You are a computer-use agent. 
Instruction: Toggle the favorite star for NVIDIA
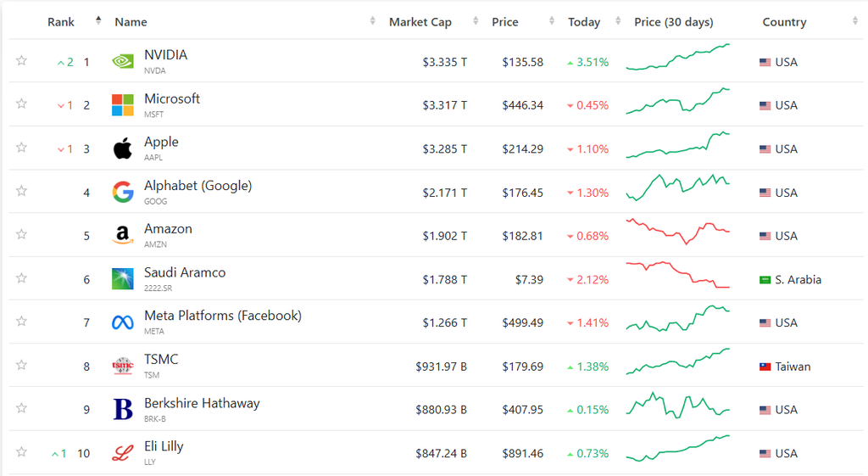tap(21, 60)
